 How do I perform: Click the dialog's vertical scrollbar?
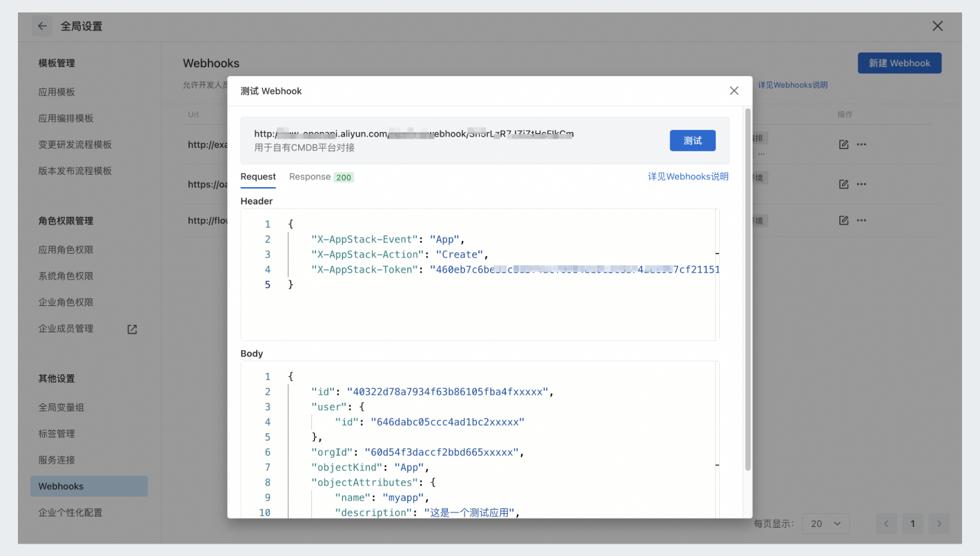(748, 289)
